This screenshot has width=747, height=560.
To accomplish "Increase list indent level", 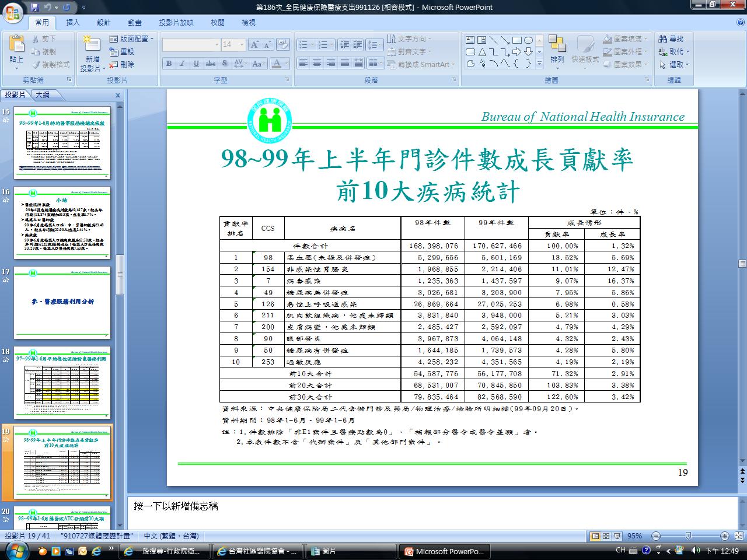I will pyautogui.click(x=356, y=44).
